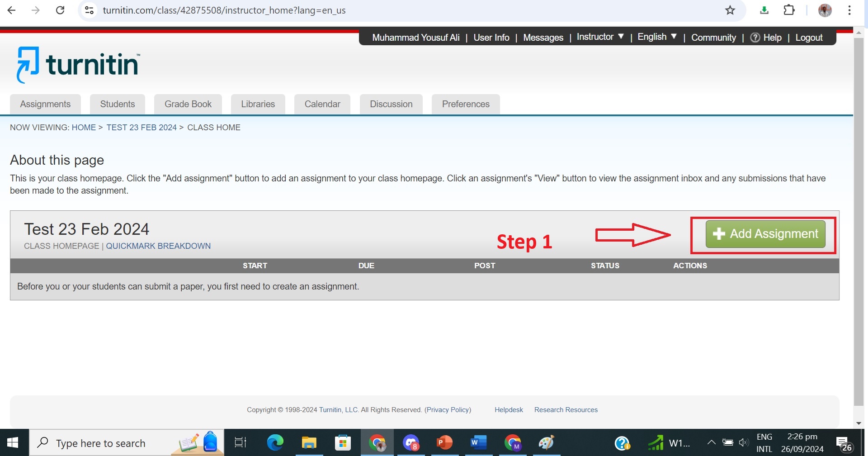Expand the English language dropdown
This screenshot has height=456, width=868.
coord(657,37)
